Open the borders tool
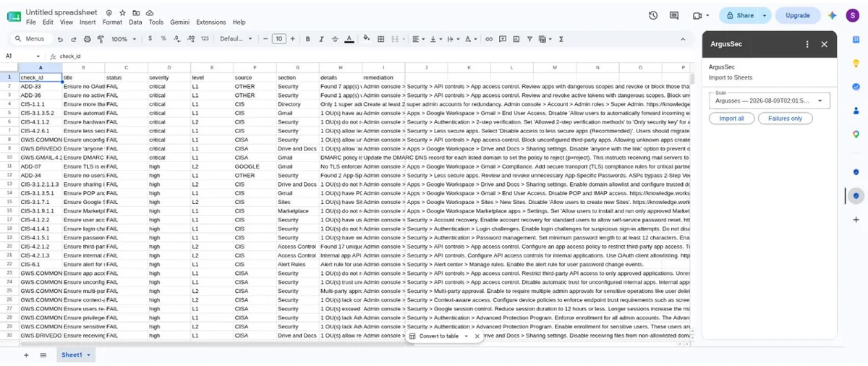 tap(382, 39)
